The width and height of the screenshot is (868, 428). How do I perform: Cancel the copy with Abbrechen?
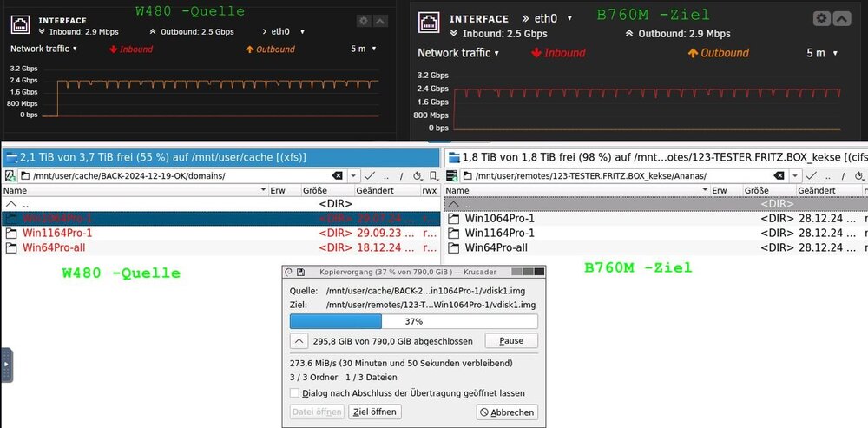[507, 412]
